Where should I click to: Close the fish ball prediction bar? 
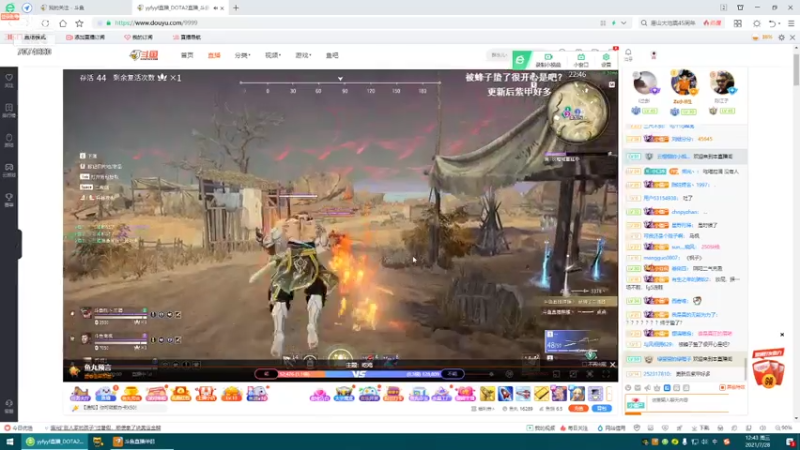click(x=612, y=364)
